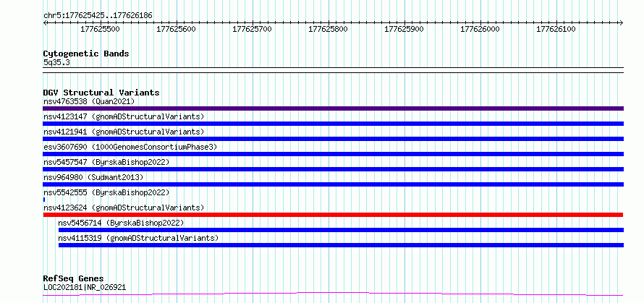This screenshot has height=303, width=644.
Task: Click the blue nsv4121941 variant bar
Action: click(333, 139)
